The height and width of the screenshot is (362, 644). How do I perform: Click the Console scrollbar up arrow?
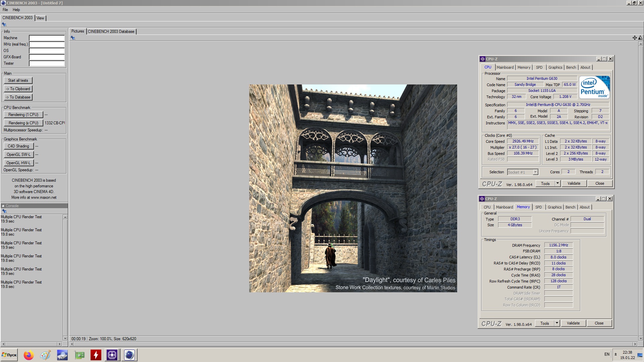point(65,217)
